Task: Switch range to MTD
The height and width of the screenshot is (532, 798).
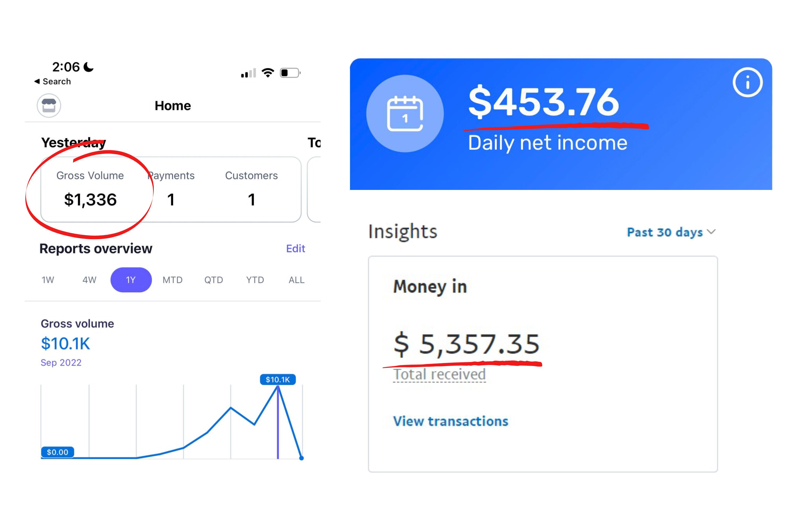Action: click(x=172, y=280)
